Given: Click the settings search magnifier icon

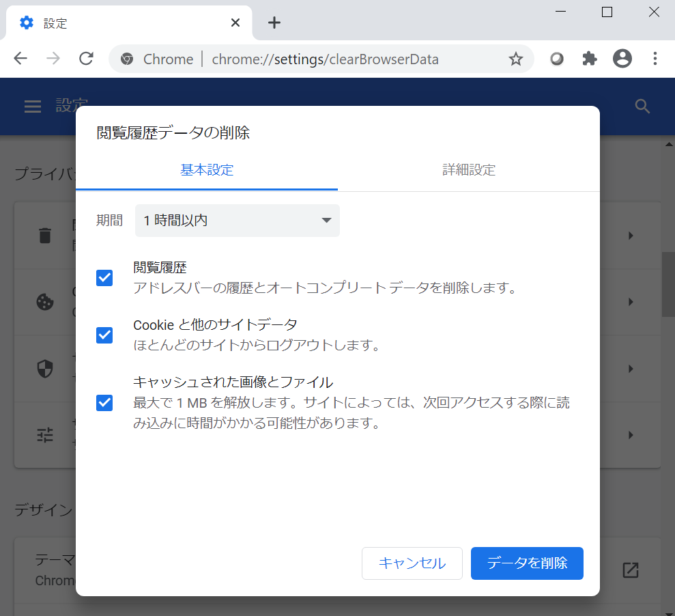Looking at the screenshot, I should click(642, 106).
